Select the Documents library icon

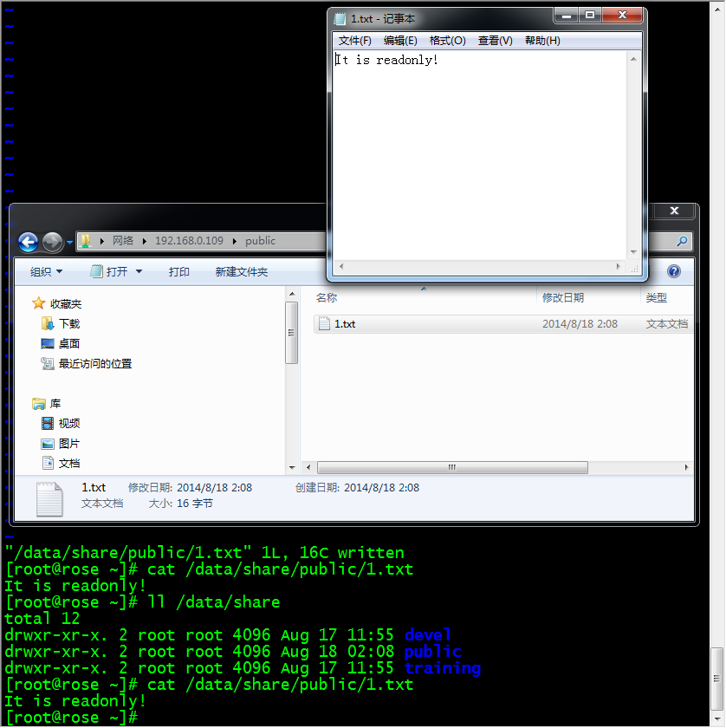pyautogui.click(x=48, y=464)
